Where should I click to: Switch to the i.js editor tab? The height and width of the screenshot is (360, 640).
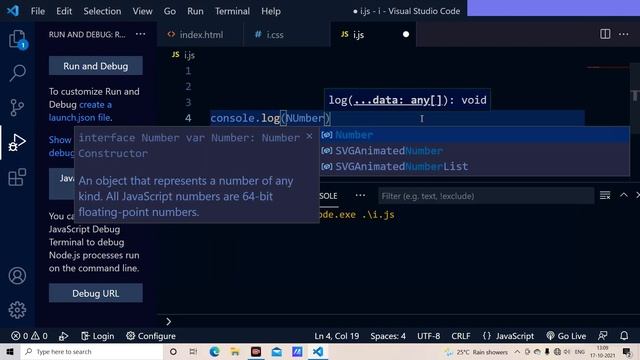tap(373, 35)
